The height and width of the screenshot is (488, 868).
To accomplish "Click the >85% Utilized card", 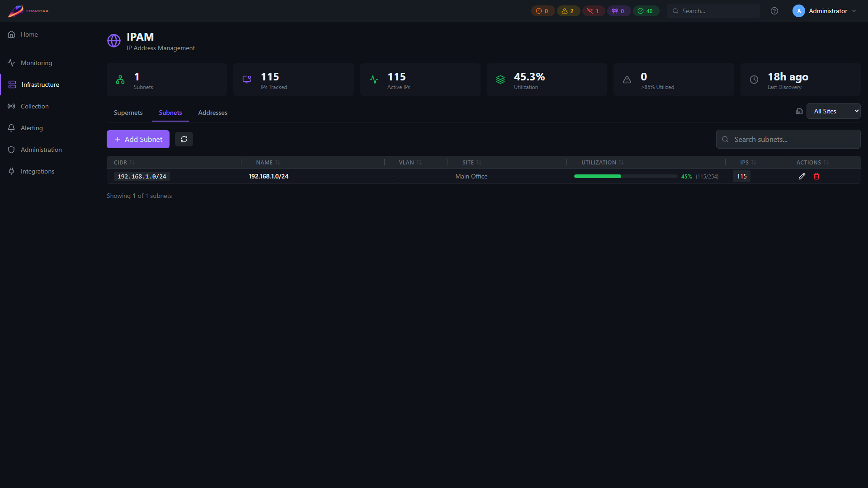I will pyautogui.click(x=674, y=80).
